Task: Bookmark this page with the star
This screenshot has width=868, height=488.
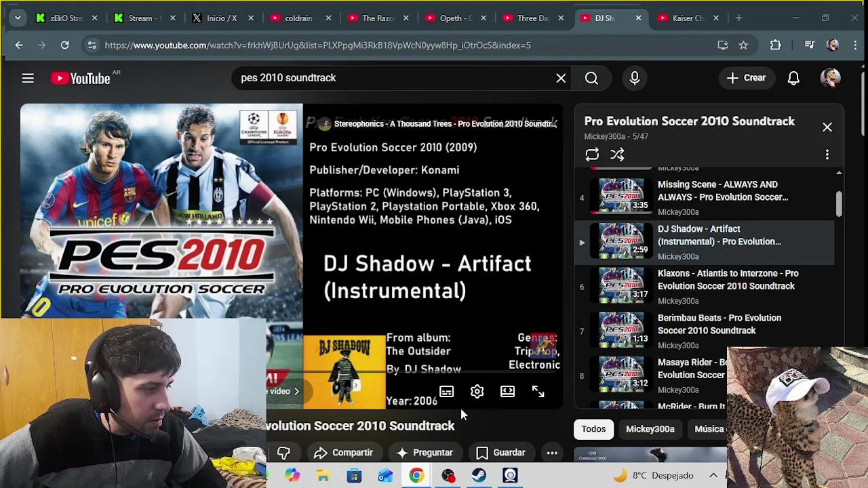Action: point(743,45)
